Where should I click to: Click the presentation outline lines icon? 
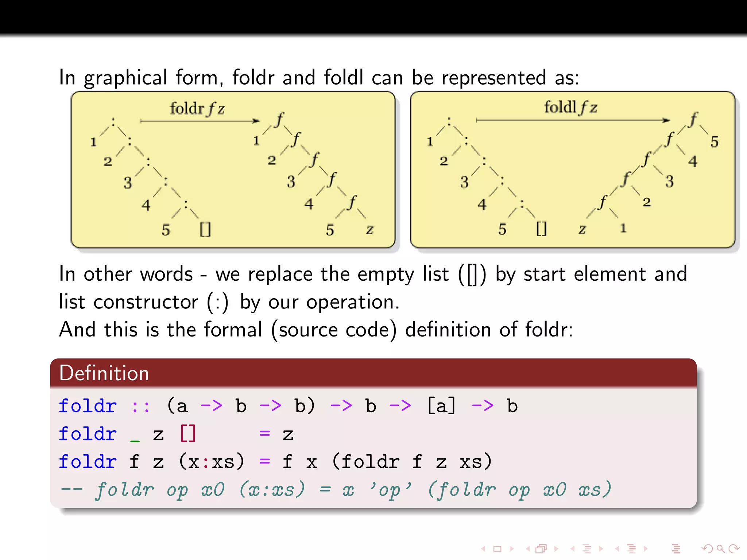[x=676, y=548]
